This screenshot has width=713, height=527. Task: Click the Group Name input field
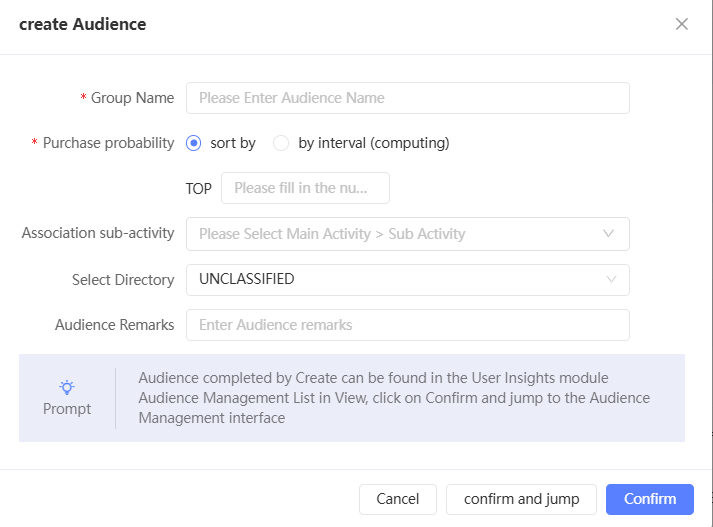click(x=407, y=98)
